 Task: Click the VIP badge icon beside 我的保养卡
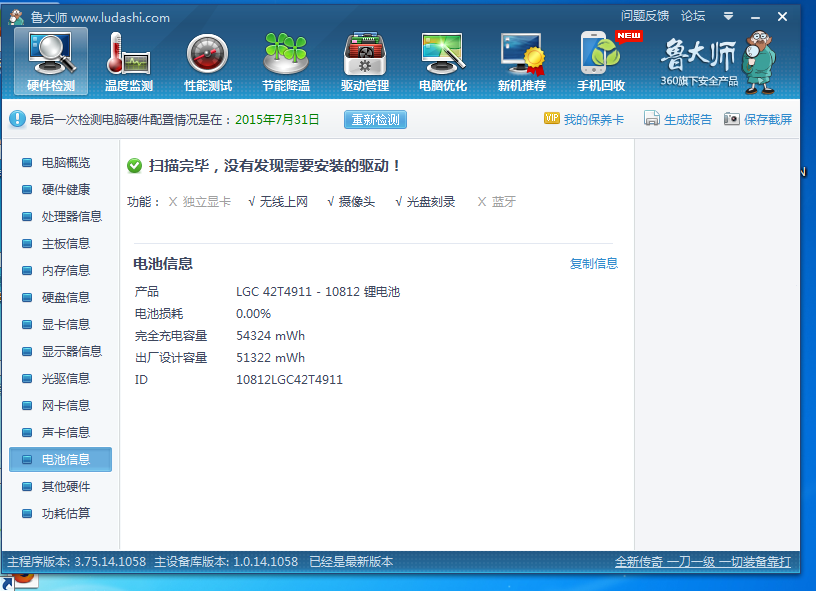pyautogui.click(x=552, y=119)
